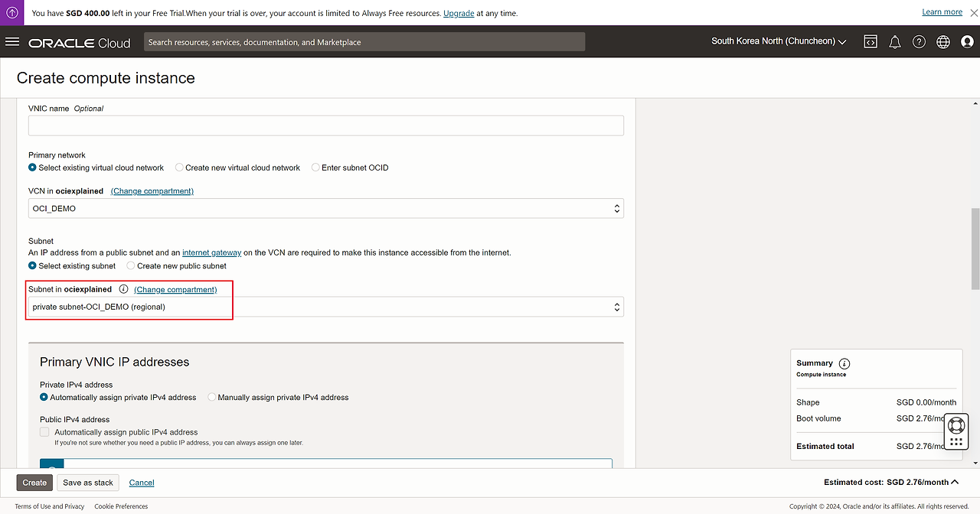The image size is (980, 514).
Task: Open Cloud Shell developer tools icon
Action: point(871,42)
